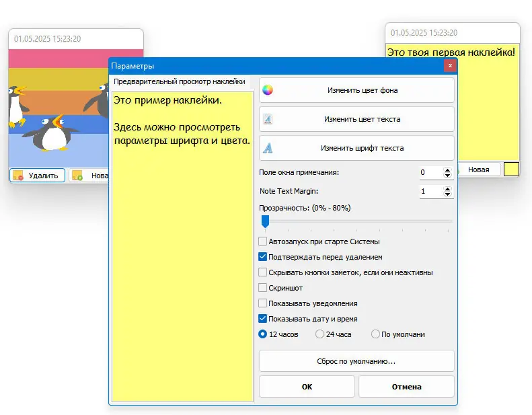532x415 pixels.
Task: Increase Поле окна примечания value
Action: tap(447, 170)
